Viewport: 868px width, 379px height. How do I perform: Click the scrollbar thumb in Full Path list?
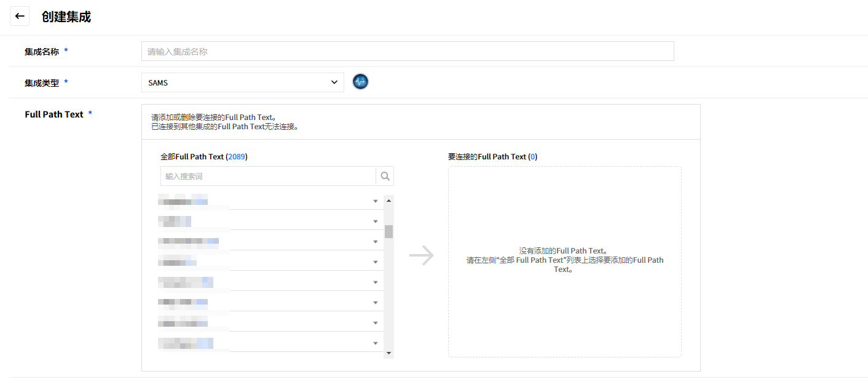389,231
